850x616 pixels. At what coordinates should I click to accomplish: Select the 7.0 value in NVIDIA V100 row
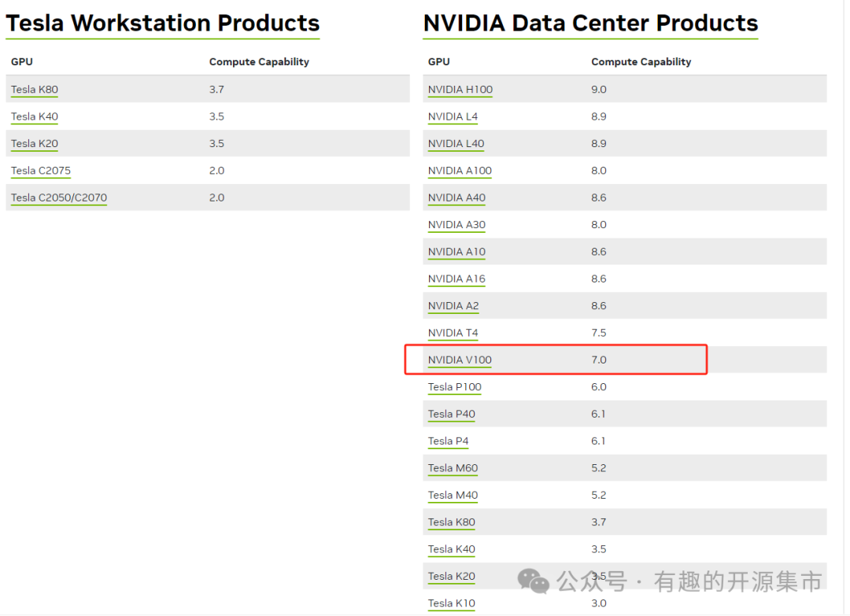coord(598,360)
